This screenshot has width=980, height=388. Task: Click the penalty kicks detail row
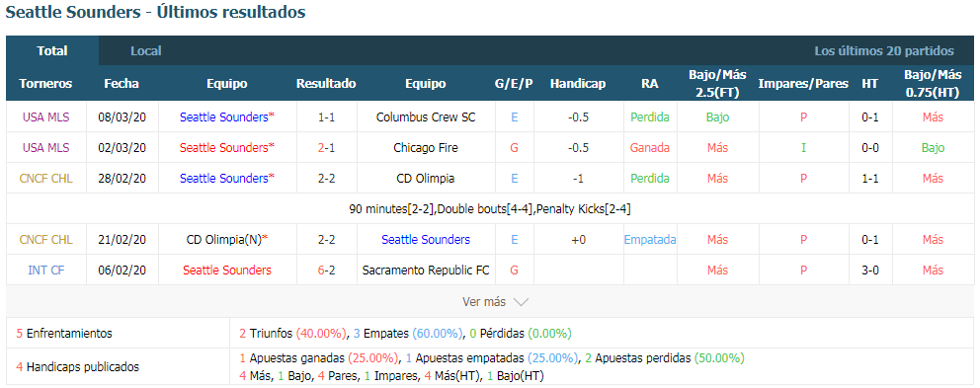pyautogui.click(x=490, y=209)
